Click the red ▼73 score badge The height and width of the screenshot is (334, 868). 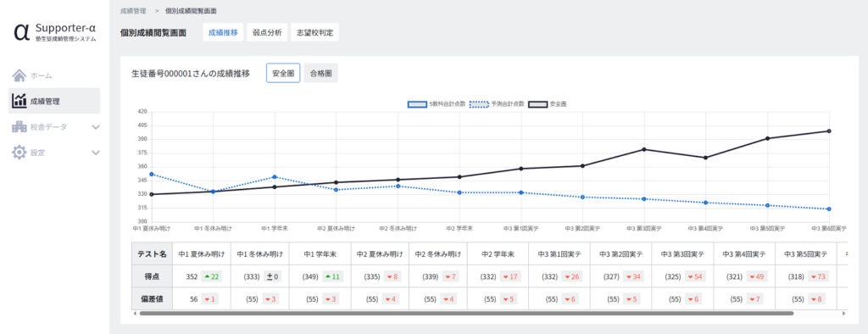818,277
